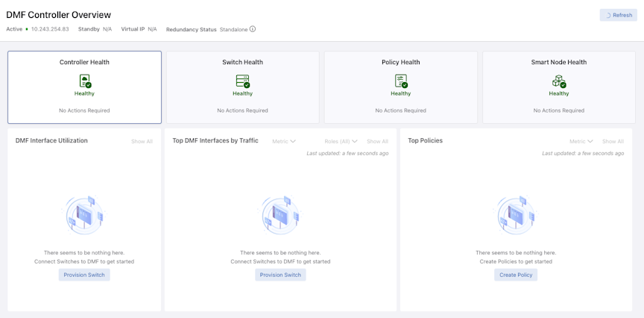Open Metric dropdown in Top DMF Interfaces by Traffic
The image size is (644, 318).
coord(284,141)
